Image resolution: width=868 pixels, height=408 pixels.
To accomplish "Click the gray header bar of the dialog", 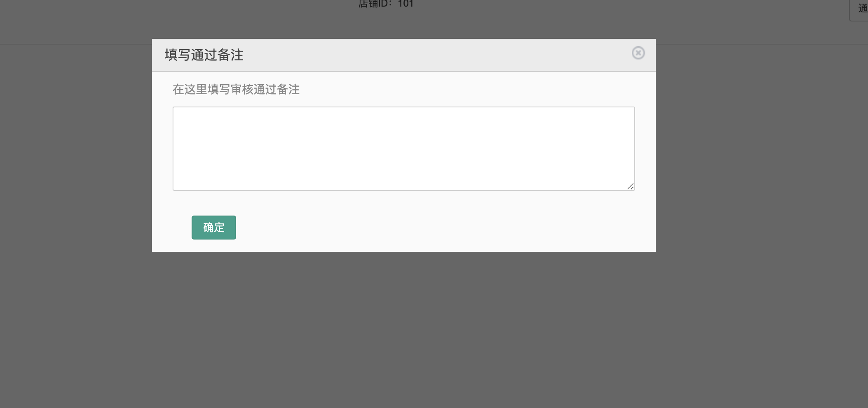I will (403, 55).
